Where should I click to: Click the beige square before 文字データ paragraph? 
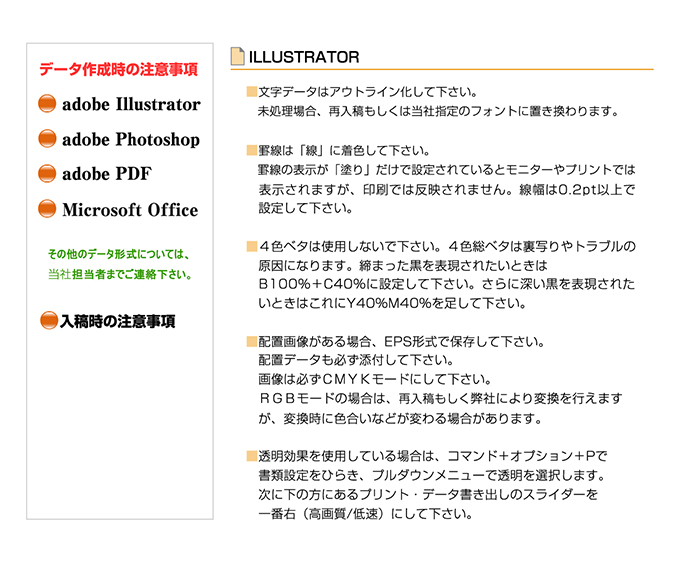pos(252,91)
